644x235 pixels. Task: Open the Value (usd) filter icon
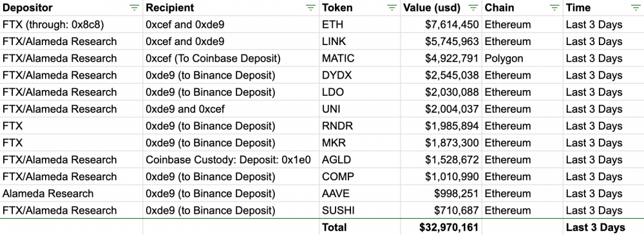tap(473, 8)
